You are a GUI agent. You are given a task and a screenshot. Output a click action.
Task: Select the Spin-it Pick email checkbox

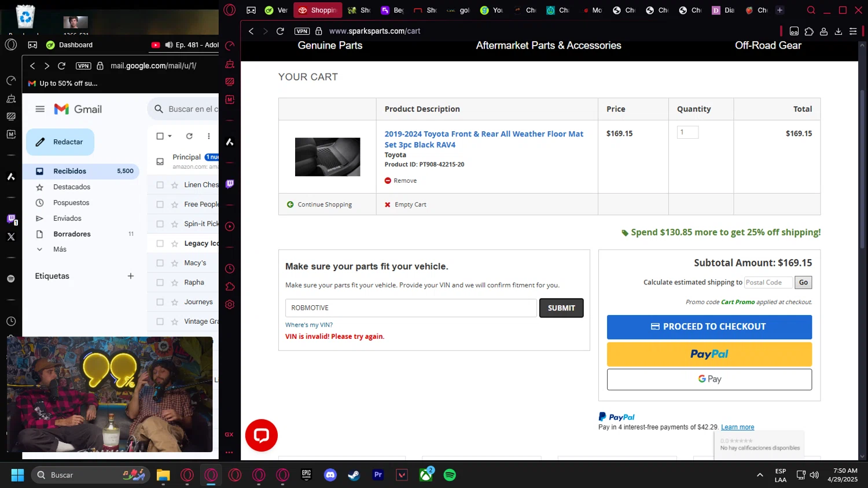[x=160, y=224]
